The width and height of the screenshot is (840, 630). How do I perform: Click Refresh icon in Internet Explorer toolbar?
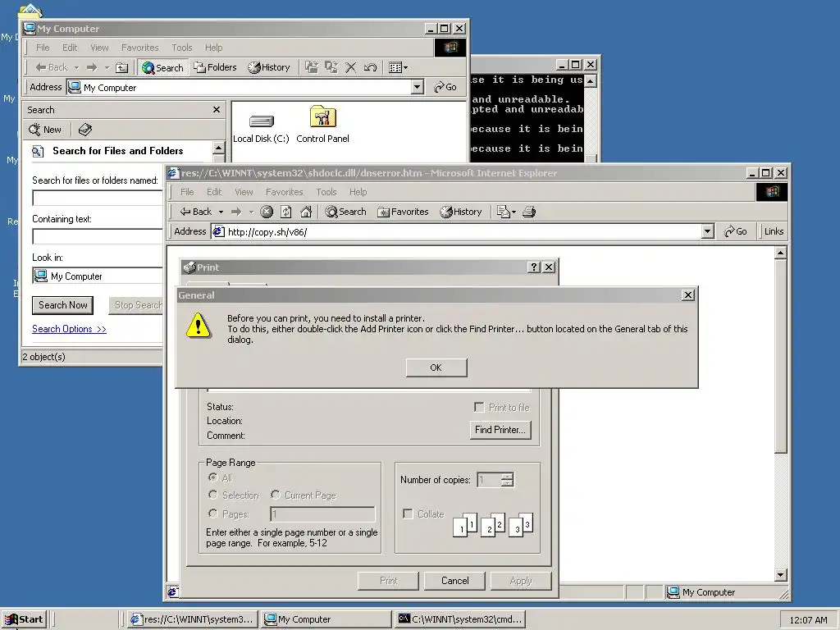286,212
